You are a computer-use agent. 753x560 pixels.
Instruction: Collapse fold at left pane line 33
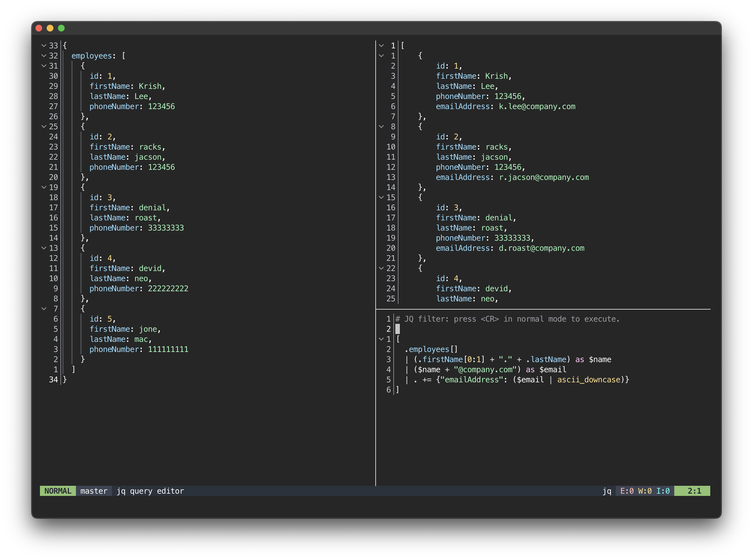point(44,46)
